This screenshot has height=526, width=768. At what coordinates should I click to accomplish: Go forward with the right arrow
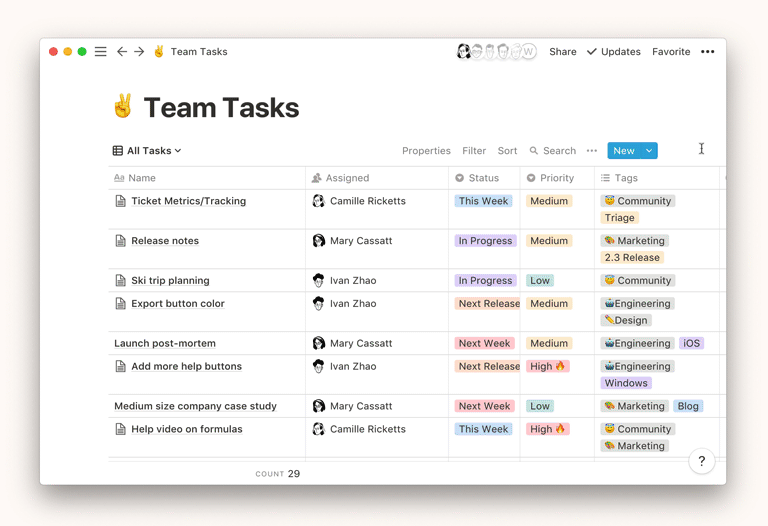coord(139,52)
